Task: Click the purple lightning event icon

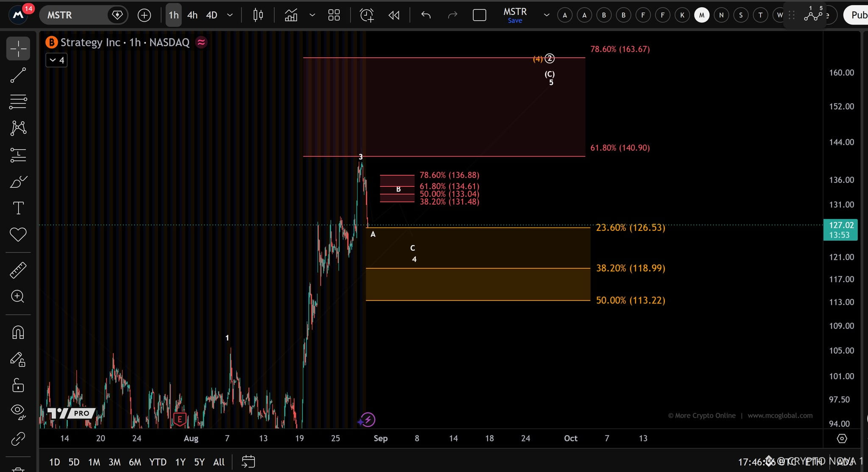Action: pyautogui.click(x=368, y=420)
